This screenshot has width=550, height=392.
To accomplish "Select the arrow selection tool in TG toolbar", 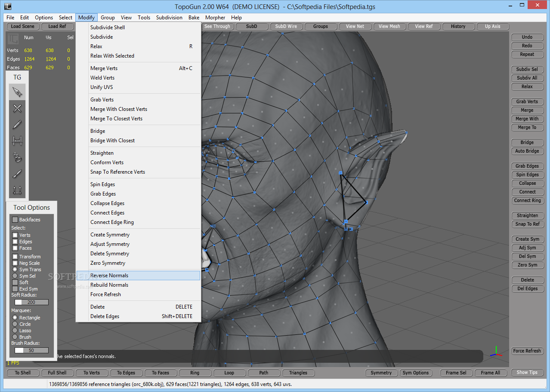I will point(17,92).
